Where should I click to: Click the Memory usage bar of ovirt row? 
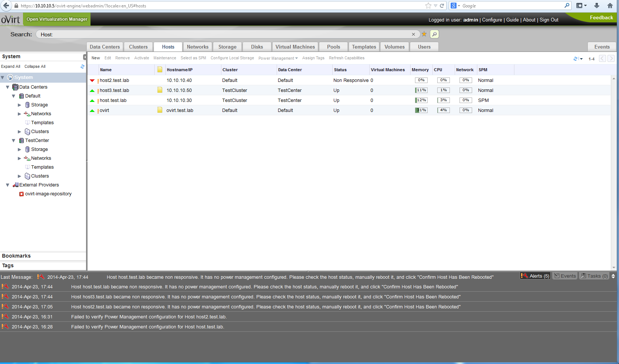[x=421, y=110]
